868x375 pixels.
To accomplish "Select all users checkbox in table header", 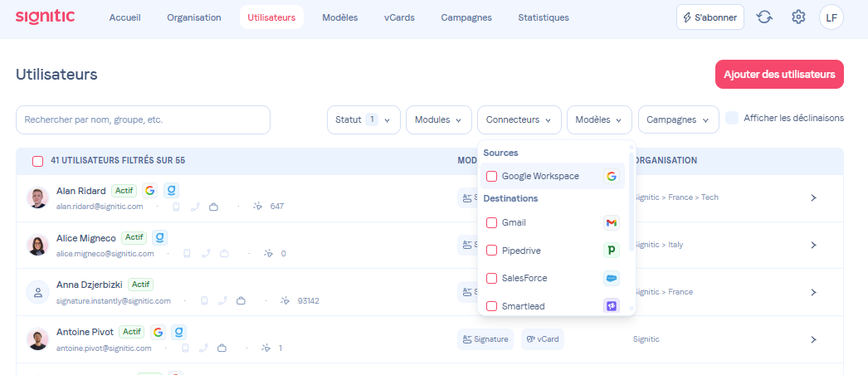I will pos(37,161).
